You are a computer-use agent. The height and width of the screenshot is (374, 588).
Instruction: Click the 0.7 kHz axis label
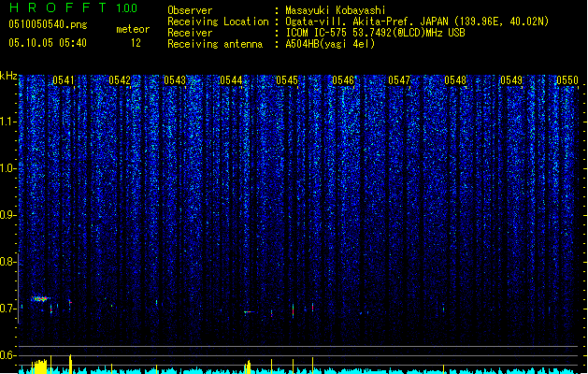pos(8,309)
